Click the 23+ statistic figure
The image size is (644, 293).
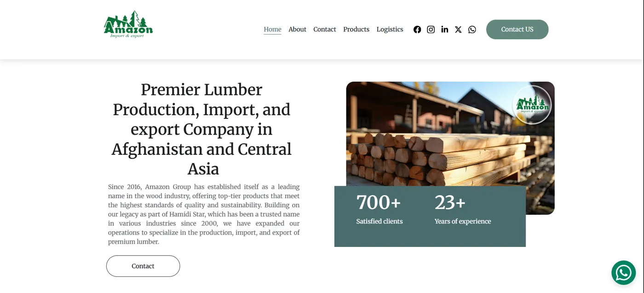(450, 202)
